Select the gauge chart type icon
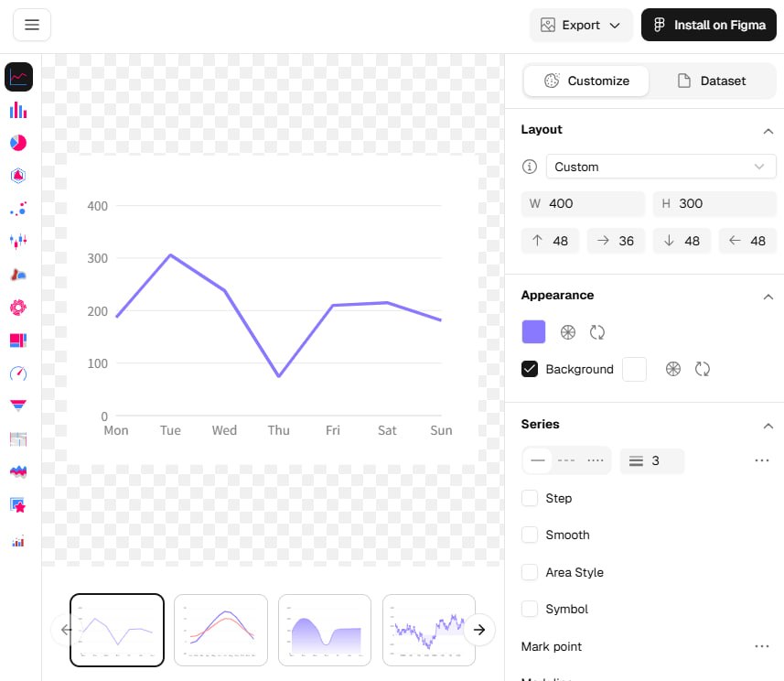 (x=18, y=373)
